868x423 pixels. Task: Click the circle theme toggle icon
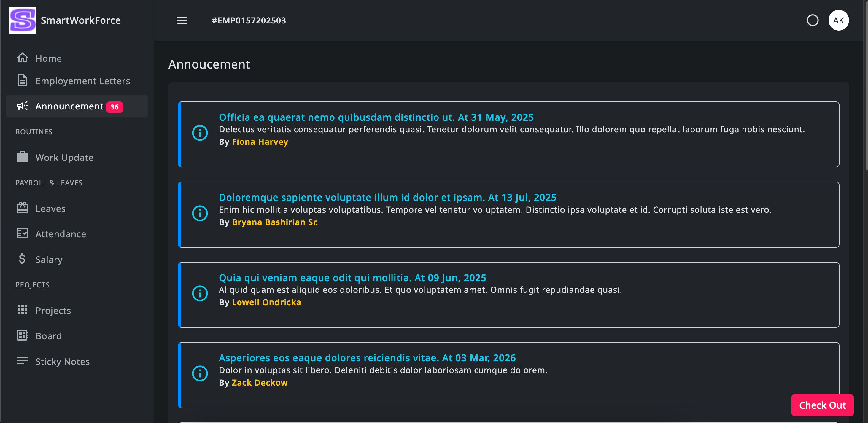click(x=813, y=20)
